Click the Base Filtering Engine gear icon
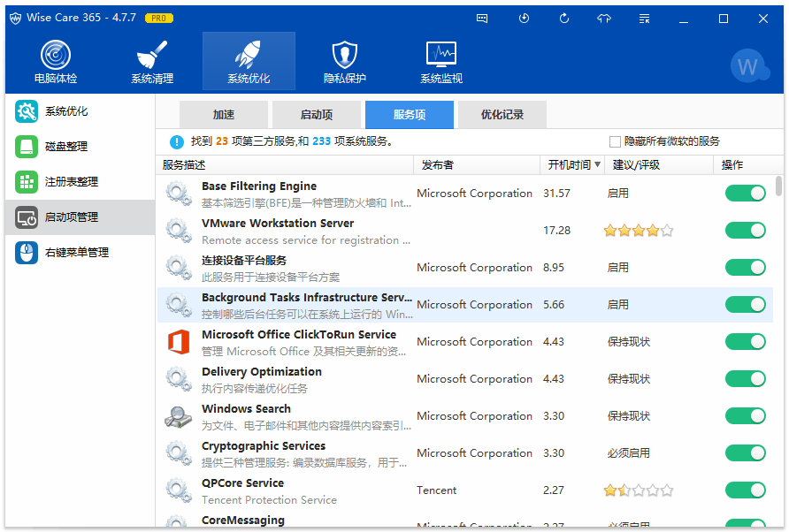Image resolution: width=789 pixels, height=532 pixels. pos(179,194)
